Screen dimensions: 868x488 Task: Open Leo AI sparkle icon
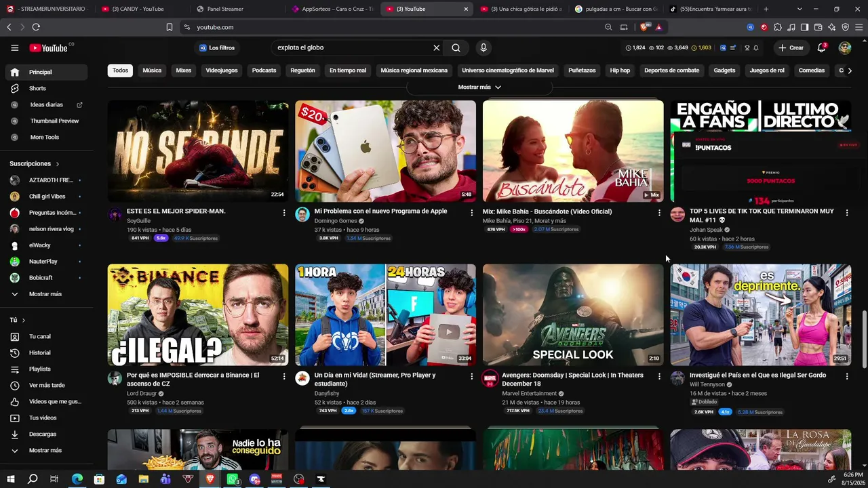pos(831,27)
